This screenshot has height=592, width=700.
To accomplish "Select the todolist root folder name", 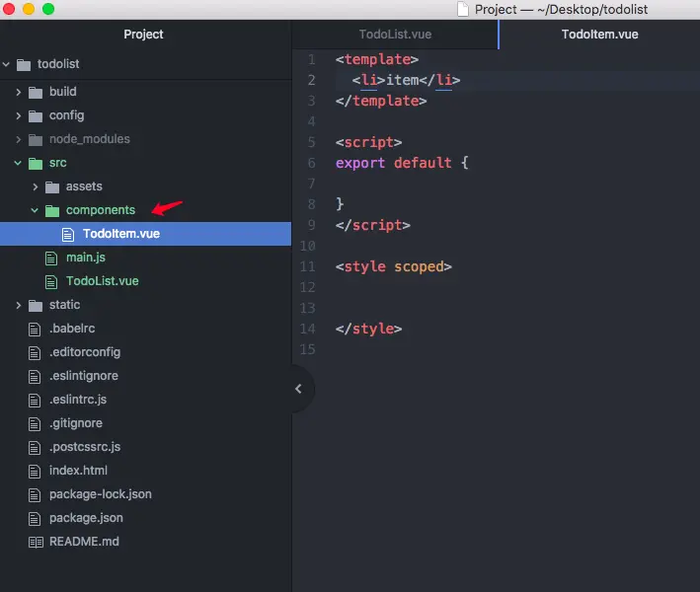I will (x=58, y=64).
